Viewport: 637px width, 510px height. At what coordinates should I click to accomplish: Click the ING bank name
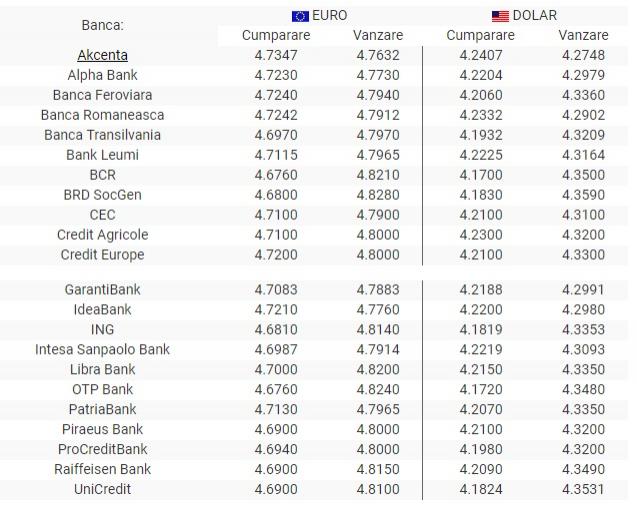(103, 329)
